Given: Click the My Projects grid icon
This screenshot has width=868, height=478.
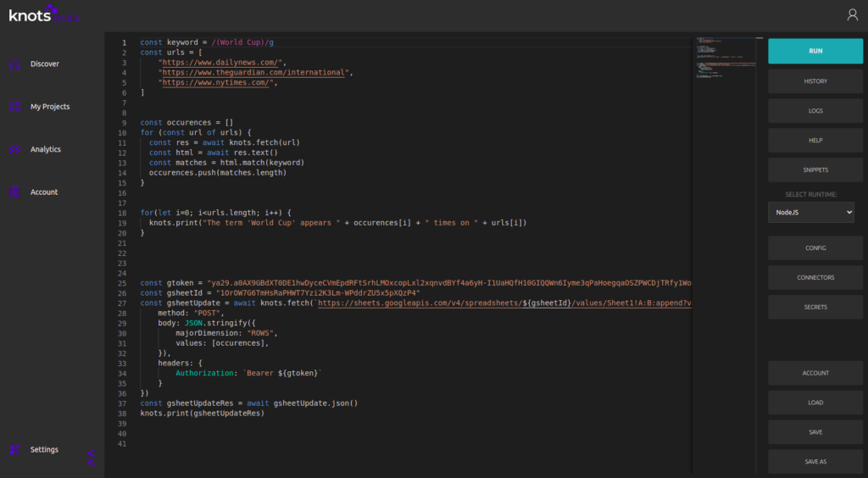Looking at the screenshot, I should tap(15, 106).
